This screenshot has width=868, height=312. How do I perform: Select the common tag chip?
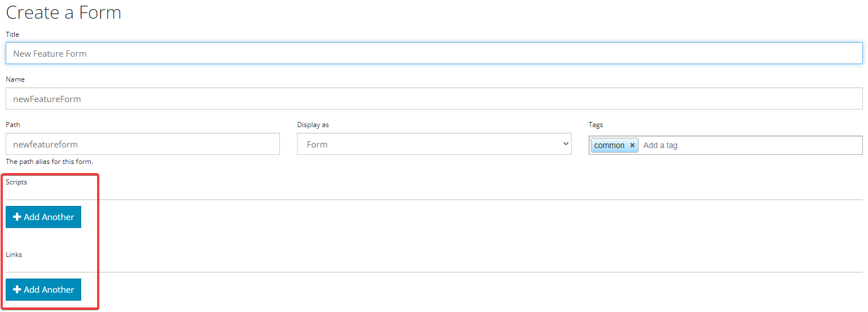(x=609, y=145)
